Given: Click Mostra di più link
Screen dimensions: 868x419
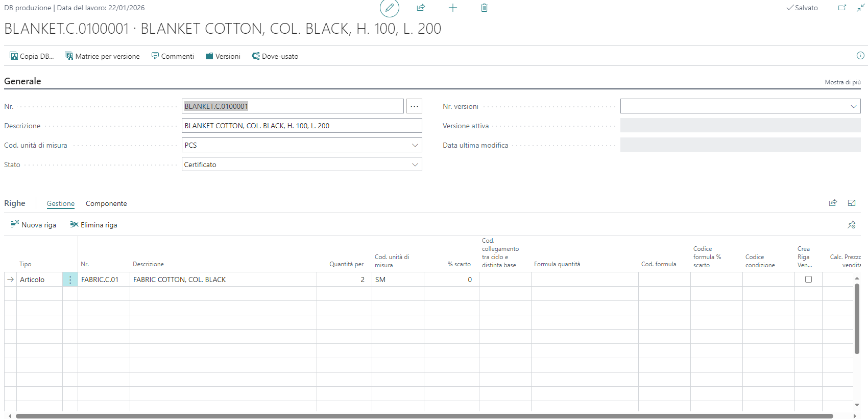Looking at the screenshot, I should [842, 82].
